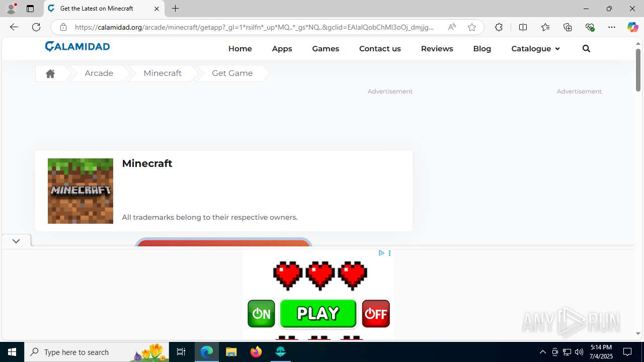Open the ad options three-dot menu

coord(389,253)
